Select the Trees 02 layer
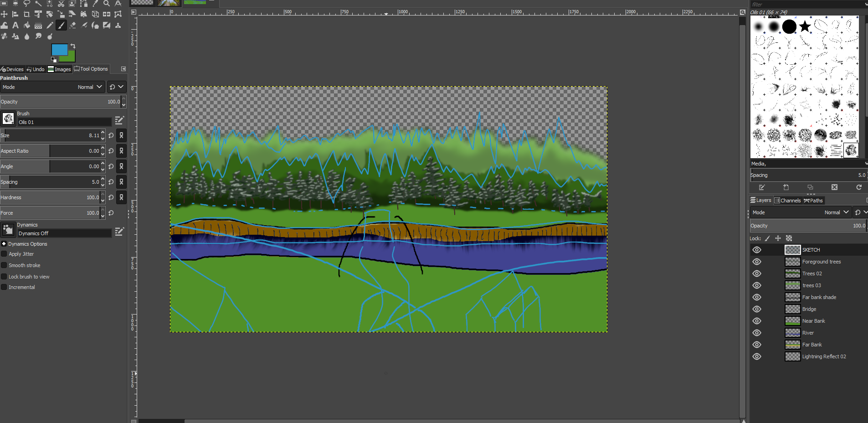 click(x=812, y=273)
